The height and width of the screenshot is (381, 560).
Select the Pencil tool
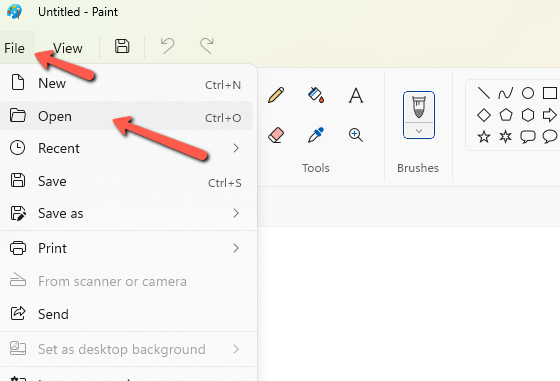pyautogui.click(x=276, y=95)
